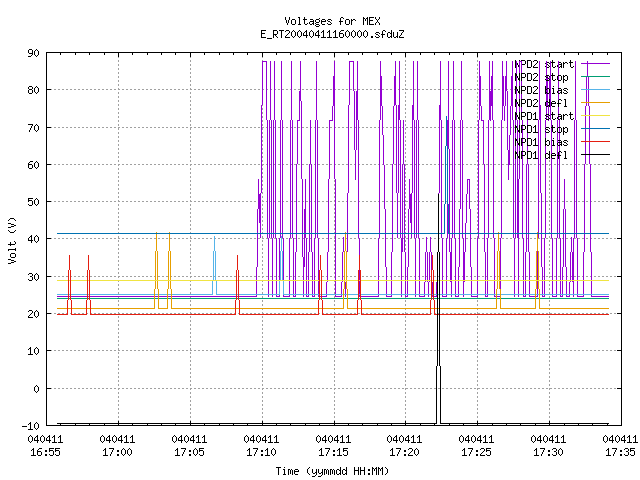Image resolution: width=640 pixels, height=480 pixels.
Task: Click the 10 y-axis tick label
Action: pos(33,351)
